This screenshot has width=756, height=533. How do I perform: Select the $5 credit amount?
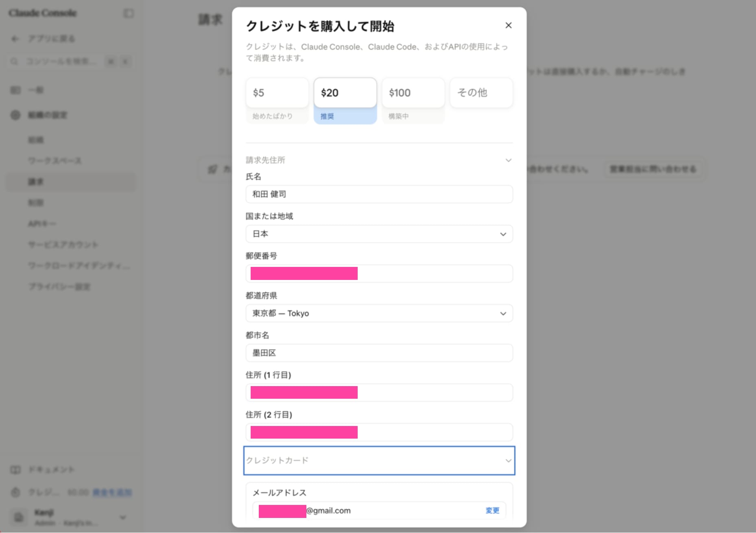[277, 93]
